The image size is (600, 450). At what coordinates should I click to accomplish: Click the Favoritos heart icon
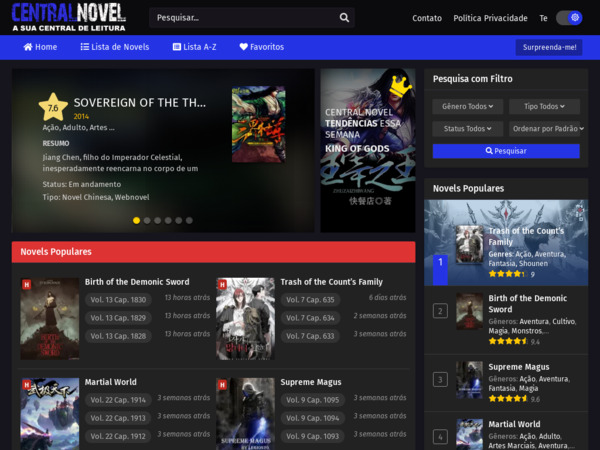243,47
